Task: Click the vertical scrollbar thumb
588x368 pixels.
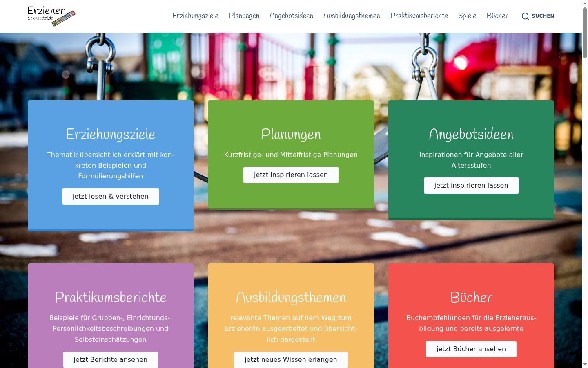Action: (x=585, y=33)
